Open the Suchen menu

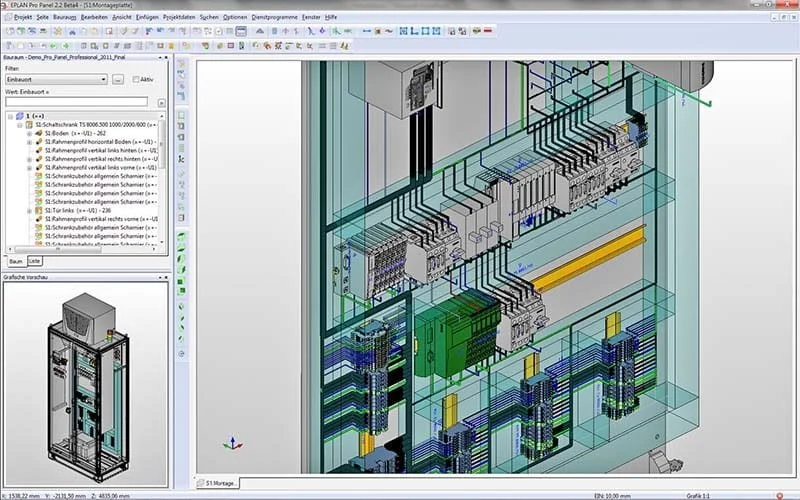[x=209, y=17]
